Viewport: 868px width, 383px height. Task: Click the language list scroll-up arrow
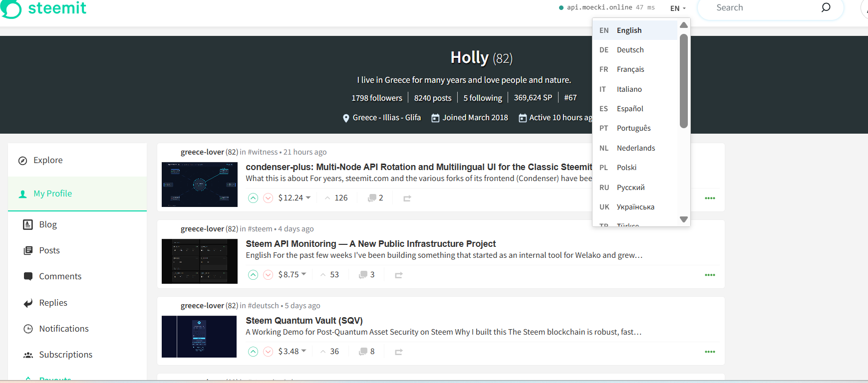[684, 25]
